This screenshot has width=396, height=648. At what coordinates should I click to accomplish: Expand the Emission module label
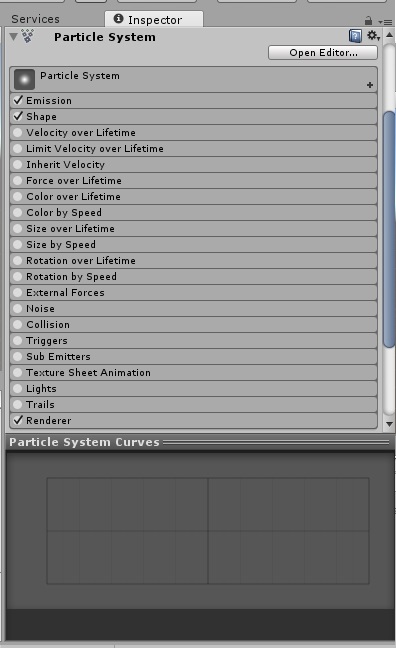click(x=49, y=100)
